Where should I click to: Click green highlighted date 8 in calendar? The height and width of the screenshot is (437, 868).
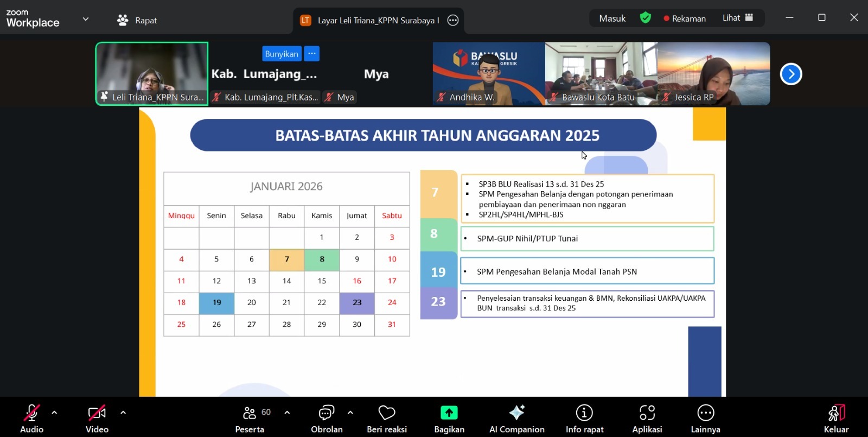(x=322, y=259)
